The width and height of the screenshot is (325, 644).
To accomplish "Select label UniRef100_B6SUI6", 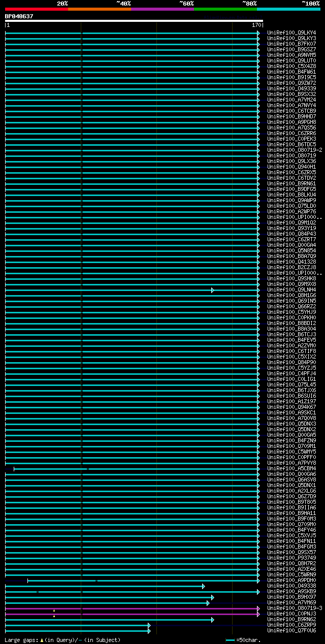I will (291, 396).
